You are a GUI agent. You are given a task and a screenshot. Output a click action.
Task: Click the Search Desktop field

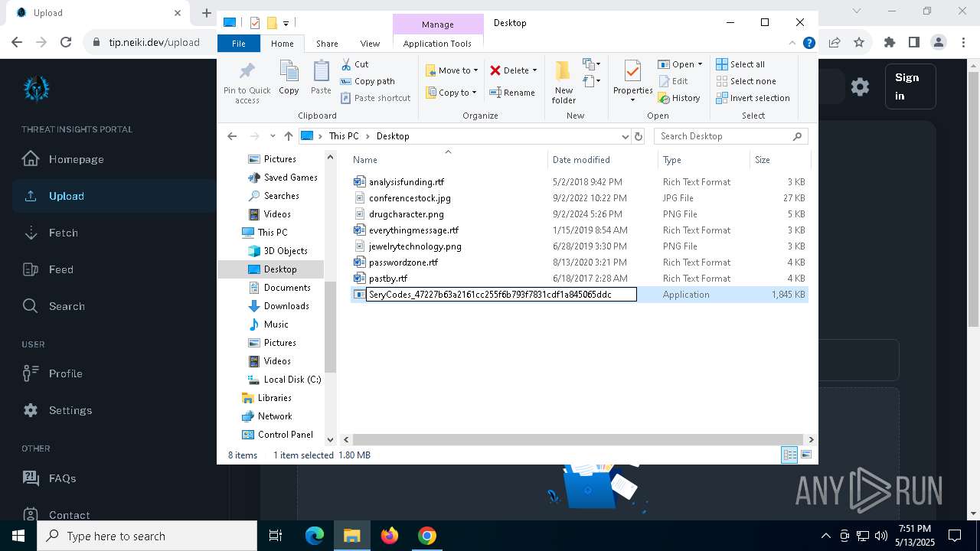[732, 136]
